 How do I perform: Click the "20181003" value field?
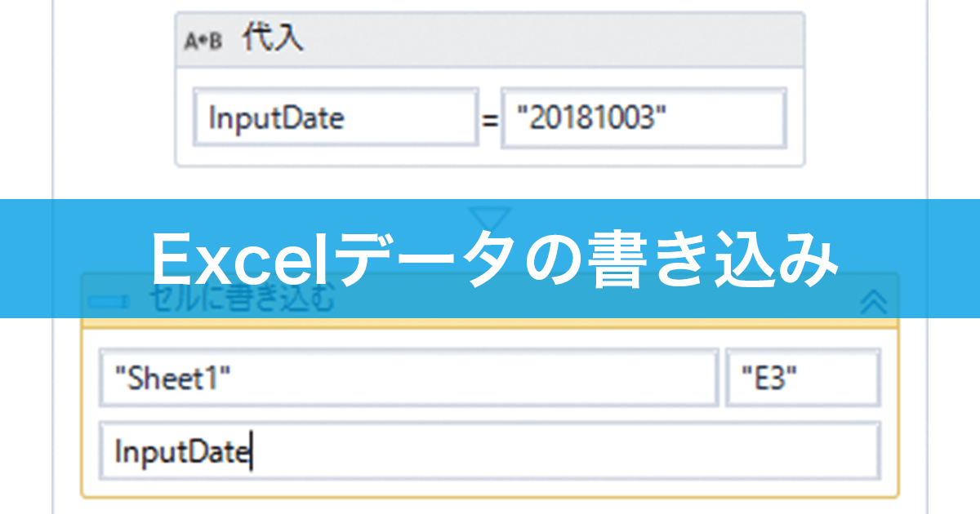[644, 118]
